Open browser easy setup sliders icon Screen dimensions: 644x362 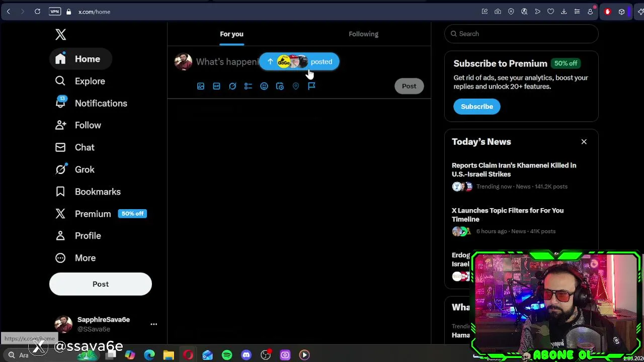click(x=577, y=12)
